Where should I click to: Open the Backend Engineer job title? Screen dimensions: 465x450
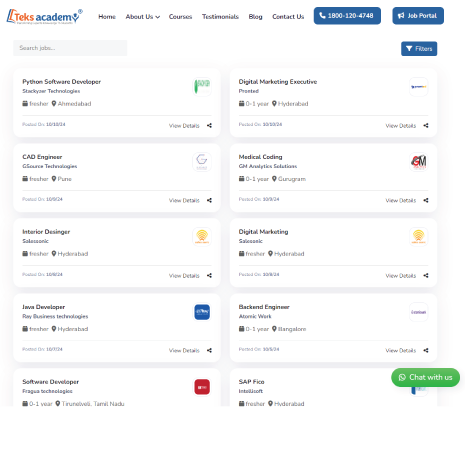pyautogui.click(x=264, y=307)
